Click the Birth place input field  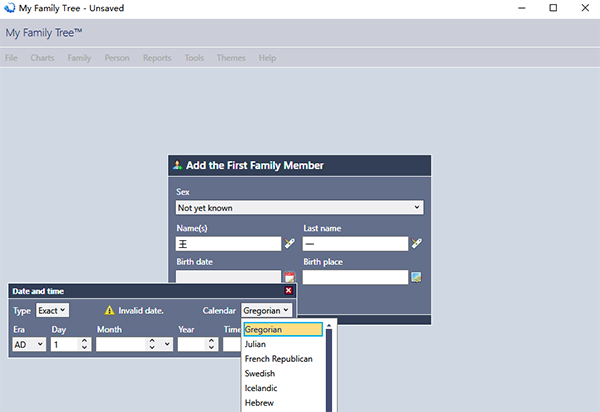[355, 277]
